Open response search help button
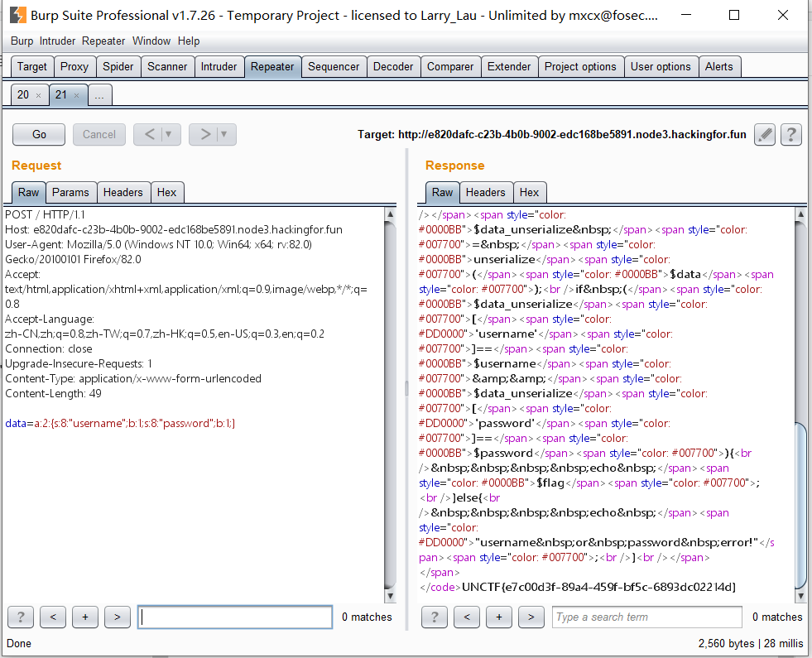The image size is (812, 658). tap(435, 617)
